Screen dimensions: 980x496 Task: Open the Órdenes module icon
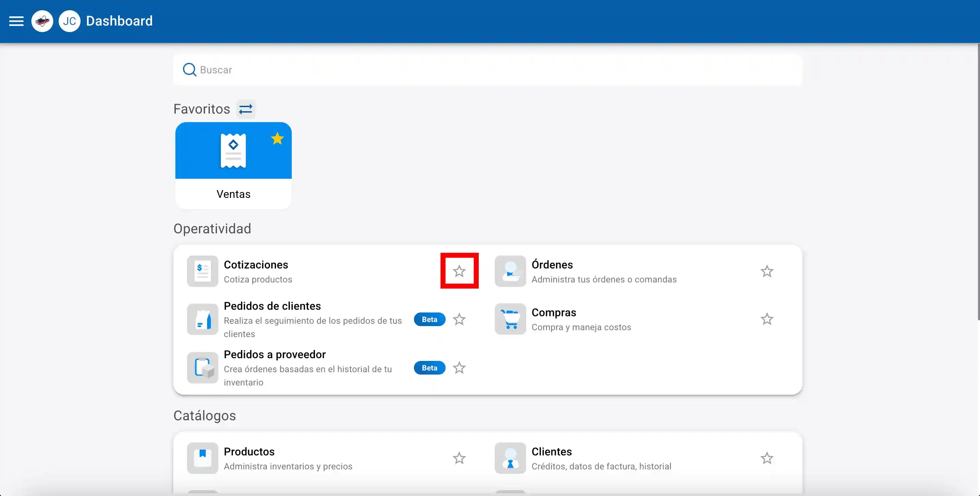click(x=510, y=271)
